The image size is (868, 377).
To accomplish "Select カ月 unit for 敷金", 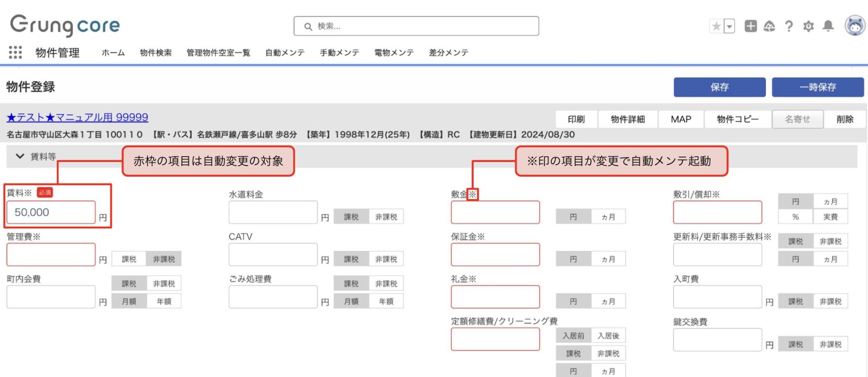I will click(x=608, y=217).
